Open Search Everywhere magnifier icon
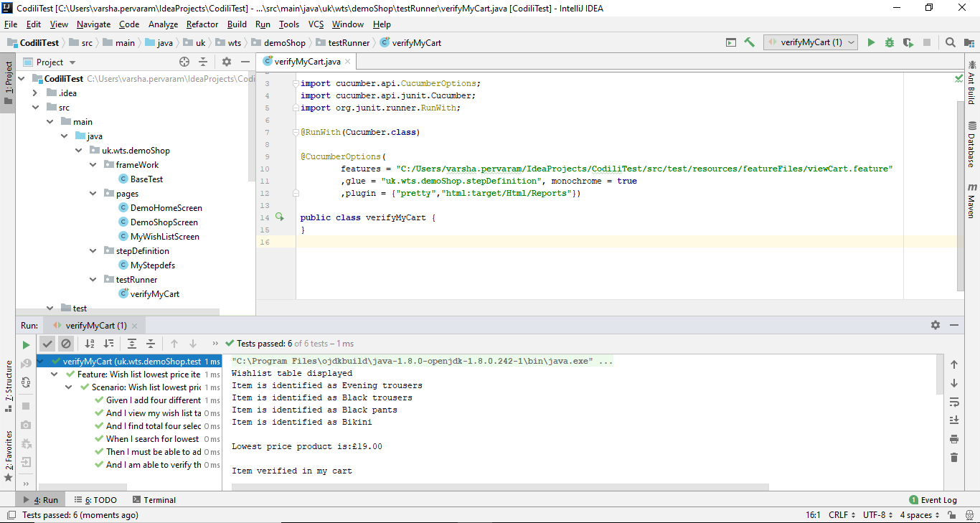980x523 pixels. 951,42
